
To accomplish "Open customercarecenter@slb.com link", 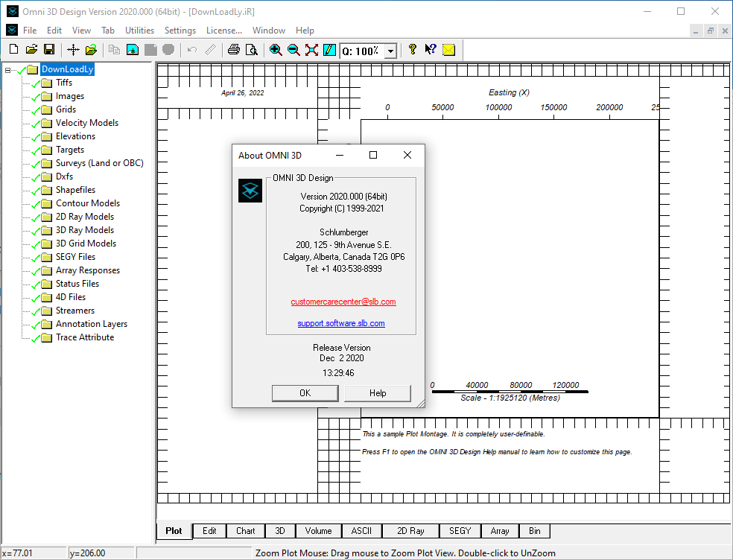I will [x=343, y=302].
